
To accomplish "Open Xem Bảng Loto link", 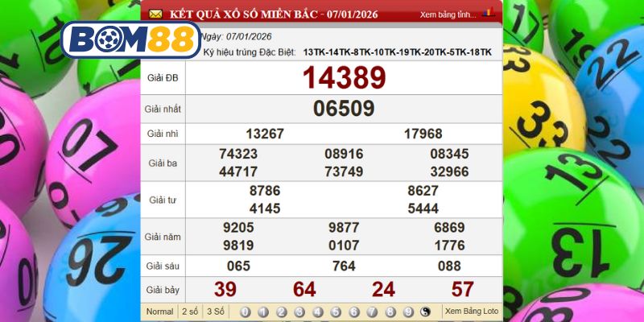I will pyautogui.click(x=472, y=312).
